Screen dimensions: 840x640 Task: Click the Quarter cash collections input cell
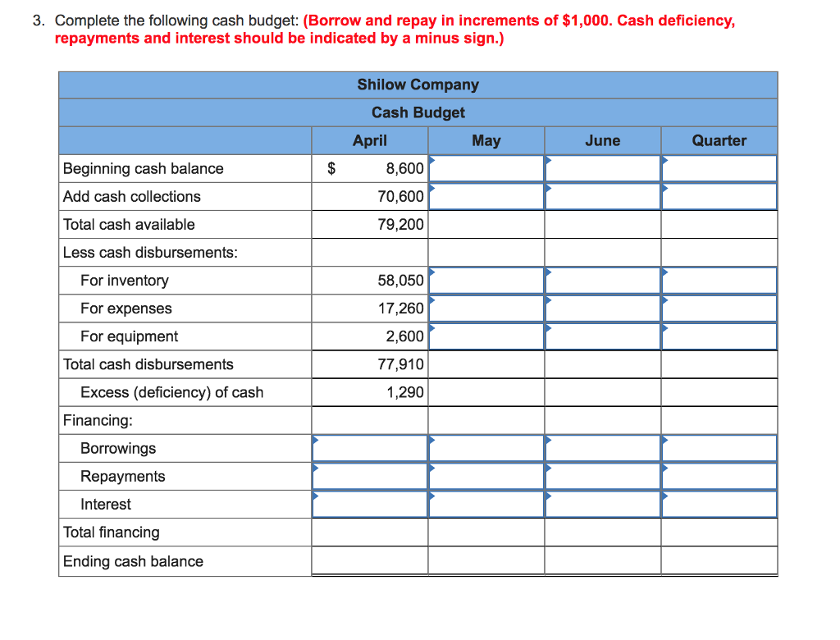(719, 196)
